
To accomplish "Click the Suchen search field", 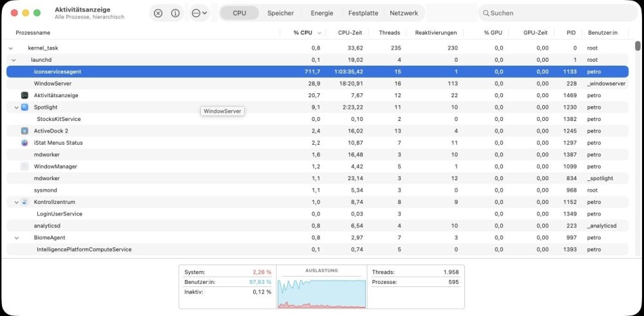I will coord(557,13).
